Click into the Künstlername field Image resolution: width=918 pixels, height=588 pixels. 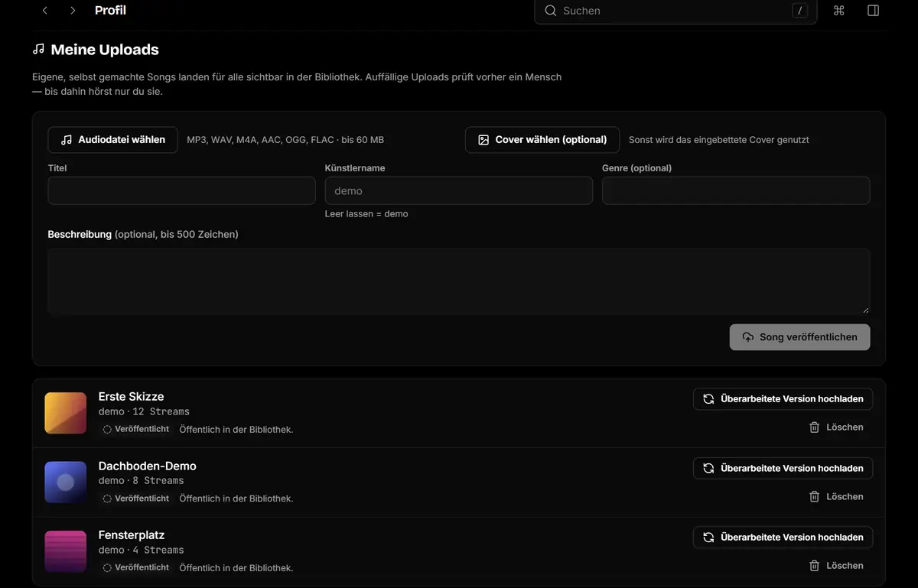click(x=459, y=190)
